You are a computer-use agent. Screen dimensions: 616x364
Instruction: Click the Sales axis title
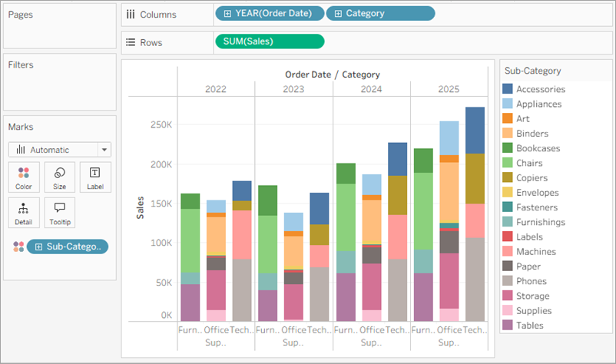pos(141,207)
